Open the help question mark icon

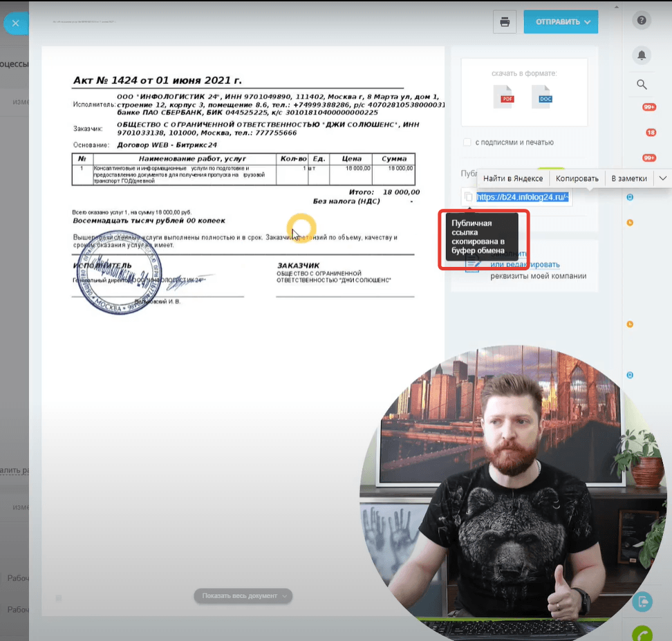(x=641, y=20)
